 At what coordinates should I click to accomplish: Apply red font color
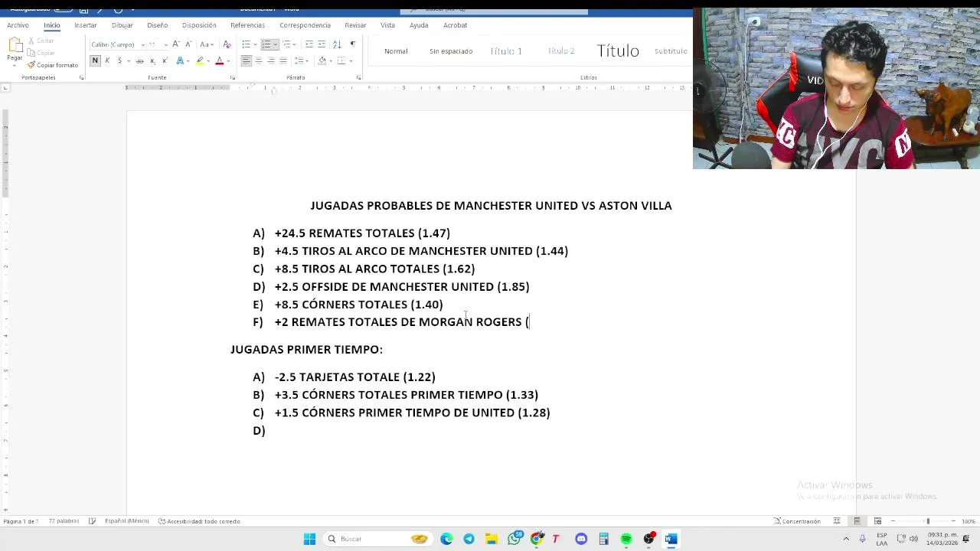click(x=219, y=60)
